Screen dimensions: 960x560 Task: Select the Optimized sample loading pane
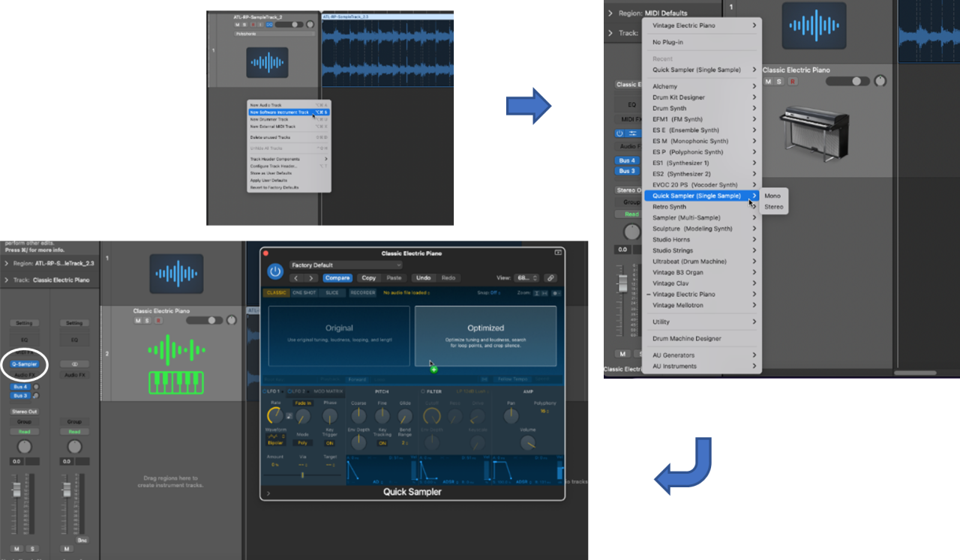pyautogui.click(x=485, y=337)
